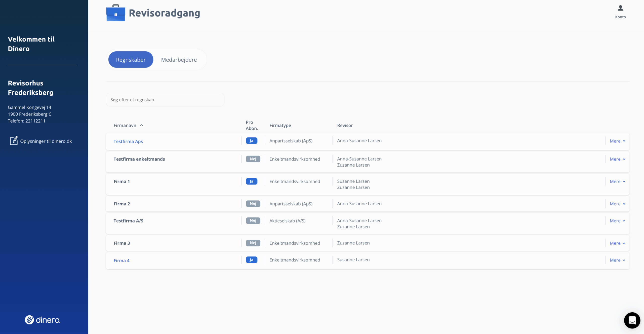Open Oplysninger til dinero.dk link
The image size is (644, 334).
click(46, 141)
